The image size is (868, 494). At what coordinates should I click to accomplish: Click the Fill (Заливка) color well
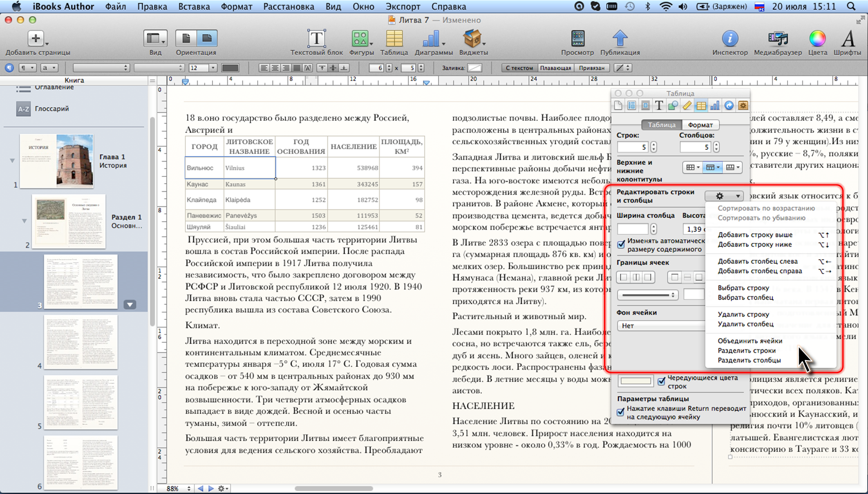(474, 68)
